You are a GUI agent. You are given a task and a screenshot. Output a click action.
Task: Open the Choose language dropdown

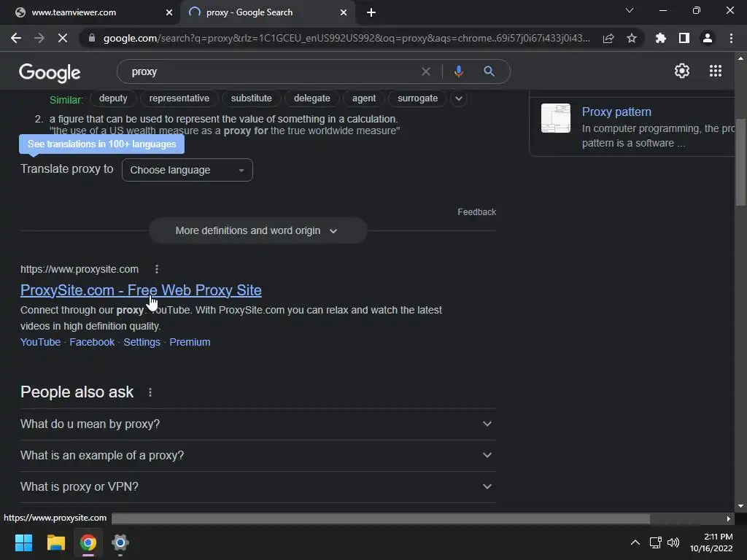click(187, 170)
